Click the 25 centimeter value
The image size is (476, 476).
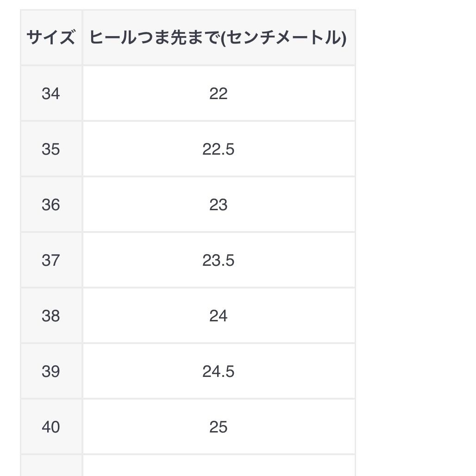pos(218,427)
